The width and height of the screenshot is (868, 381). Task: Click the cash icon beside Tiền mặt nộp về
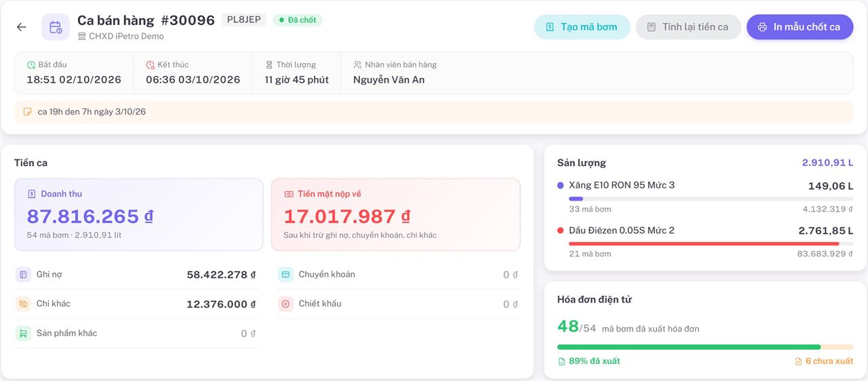[289, 194]
